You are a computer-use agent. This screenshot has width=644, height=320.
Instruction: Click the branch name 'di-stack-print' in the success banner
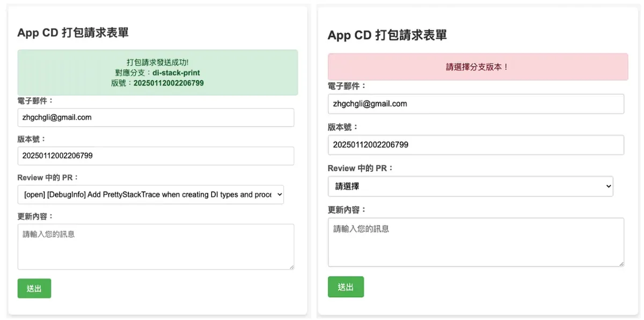[x=176, y=72]
